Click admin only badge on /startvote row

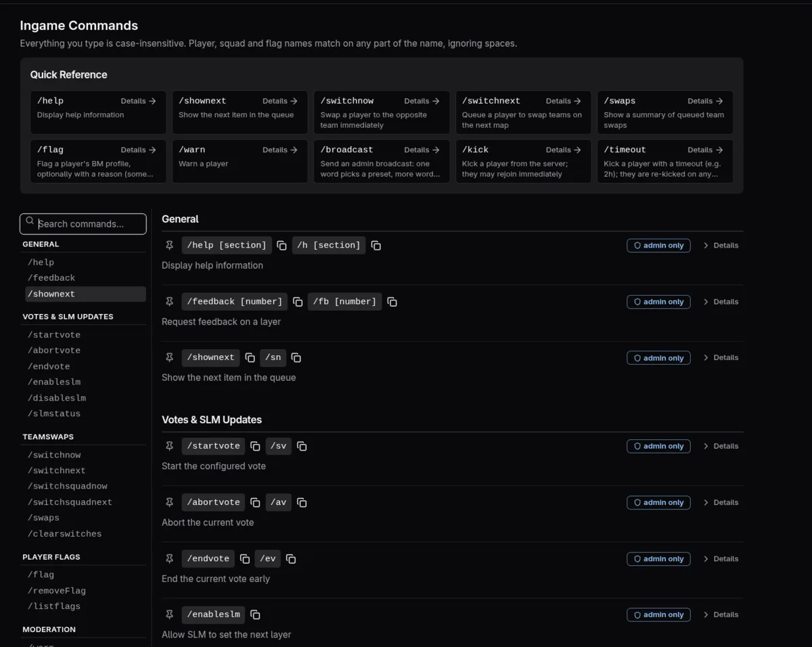[x=658, y=446]
